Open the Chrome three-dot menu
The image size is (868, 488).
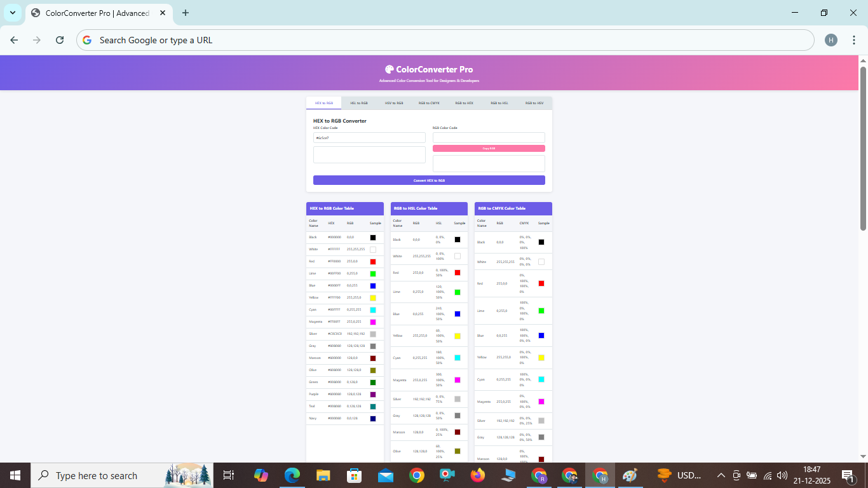[854, 39]
